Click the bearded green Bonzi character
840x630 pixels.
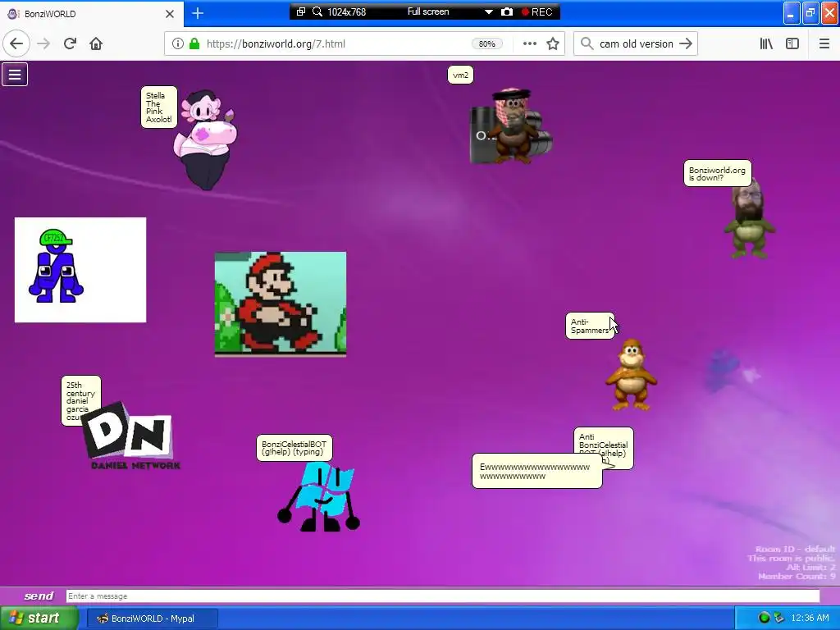[x=750, y=218]
